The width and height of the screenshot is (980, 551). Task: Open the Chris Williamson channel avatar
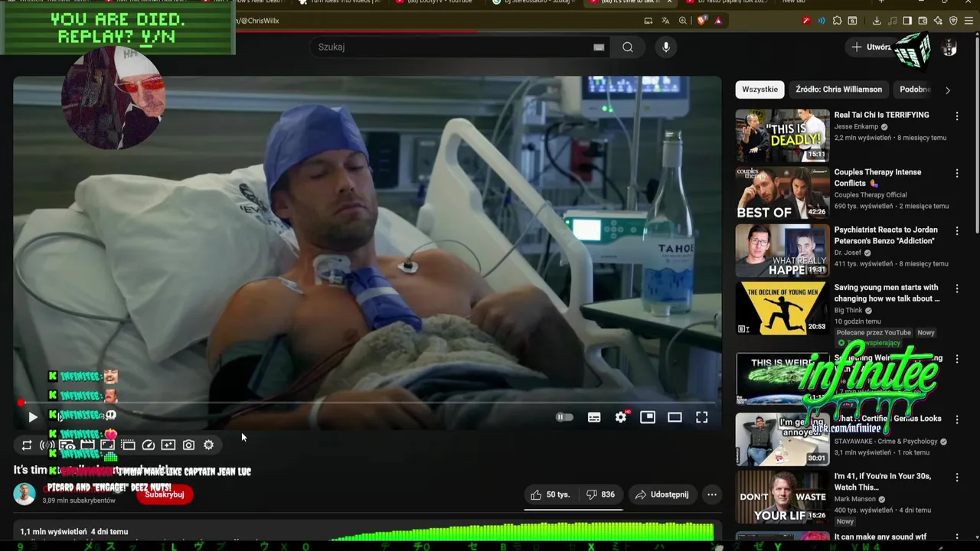24,494
